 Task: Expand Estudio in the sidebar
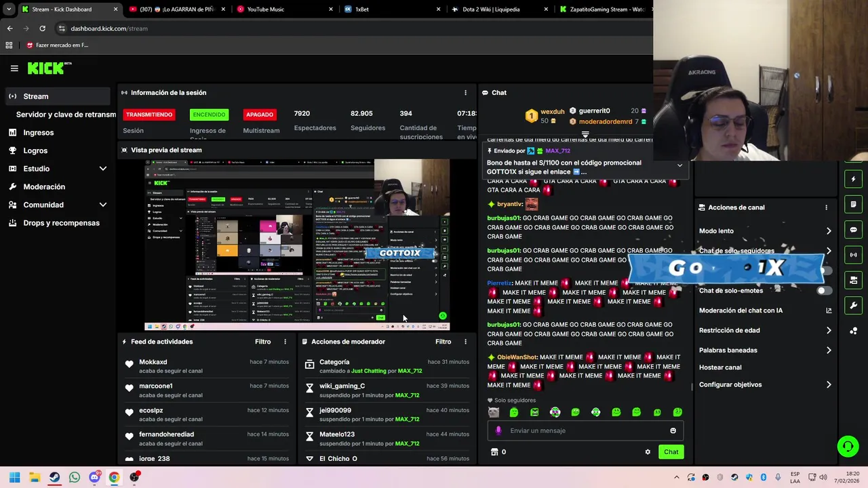(103, 169)
